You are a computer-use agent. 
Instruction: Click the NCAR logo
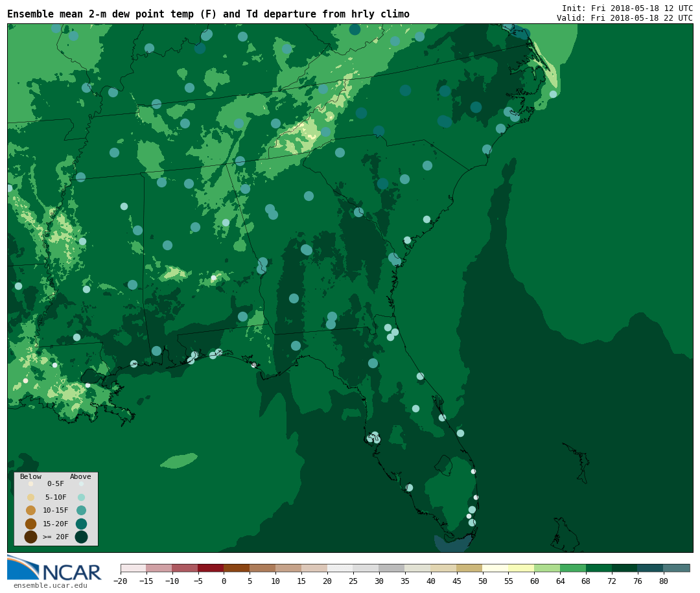(54, 568)
